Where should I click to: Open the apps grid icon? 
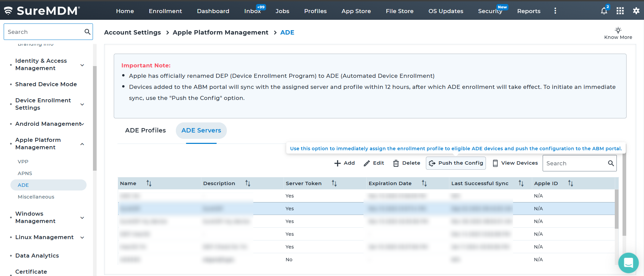click(620, 11)
